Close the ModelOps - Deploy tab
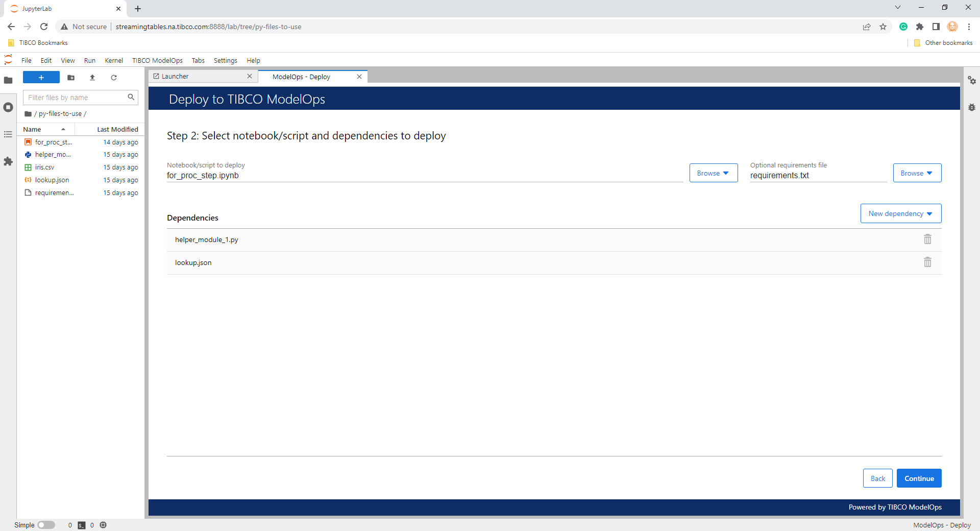The image size is (980, 531). [x=359, y=77]
